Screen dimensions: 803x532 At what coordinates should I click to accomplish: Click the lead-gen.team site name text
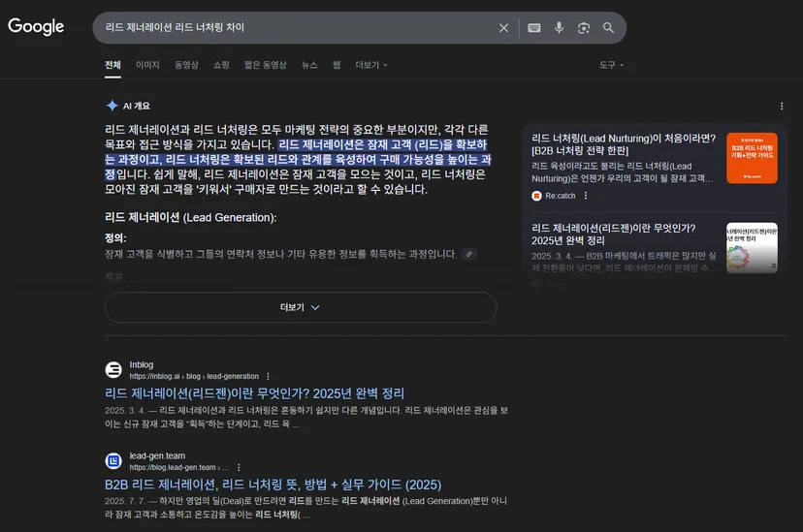pyautogui.click(x=157, y=455)
